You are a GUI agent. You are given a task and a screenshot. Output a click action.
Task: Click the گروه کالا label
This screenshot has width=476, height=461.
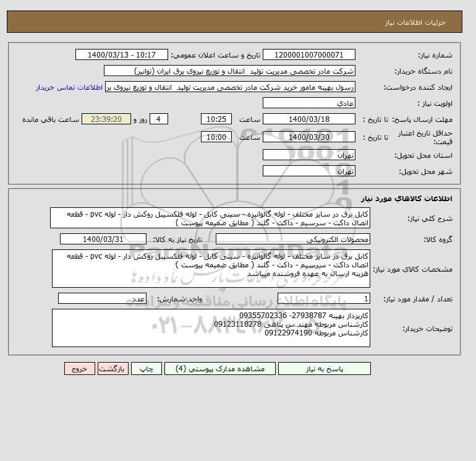[438, 239]
